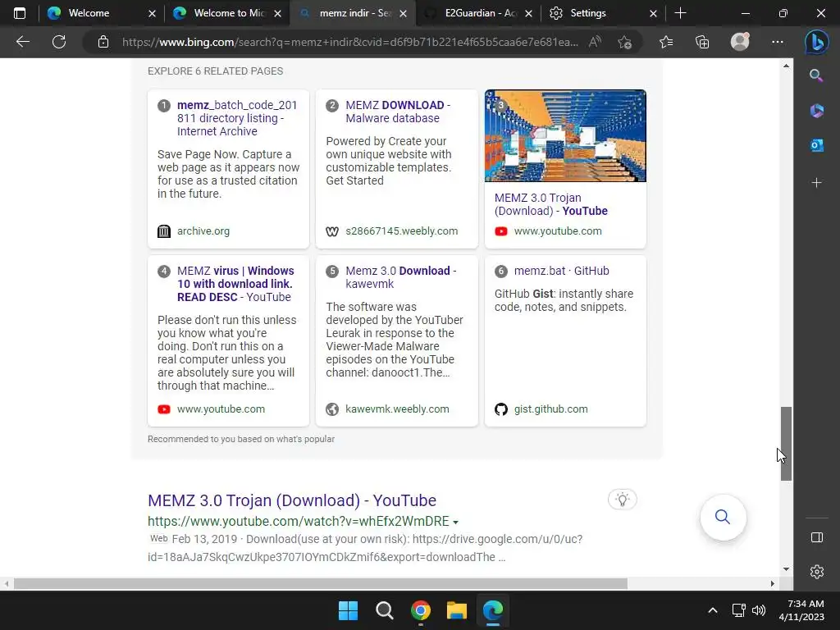
Task: Click horizontal scrollbar right arrow
Action: [773, 583]
